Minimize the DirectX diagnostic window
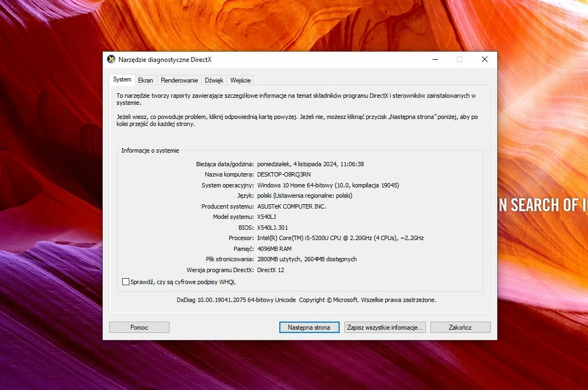The width and height of the screenshot is (588, 390). (x=435, y=59)
